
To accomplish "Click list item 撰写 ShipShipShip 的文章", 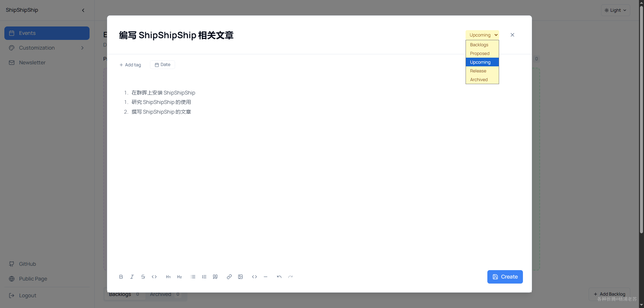I will click(x=161, y=112).
